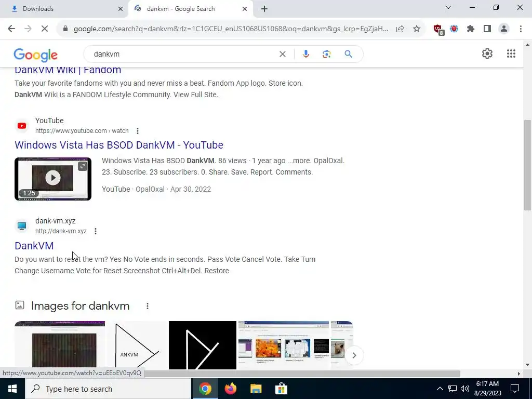Viewport: 532px width, 399px height.
Task: Open Windows Vista Has BSOD DankVM link
Action: (119, 145)
